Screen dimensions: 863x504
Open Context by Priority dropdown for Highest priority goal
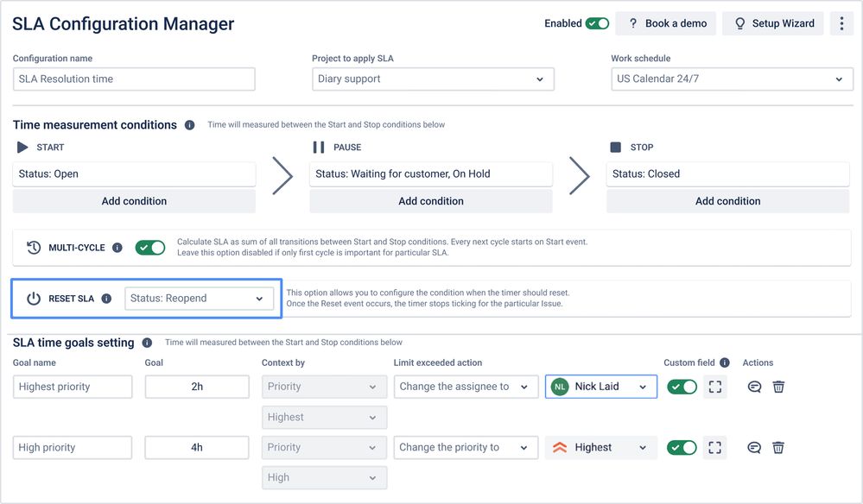(x=324, y=387)
